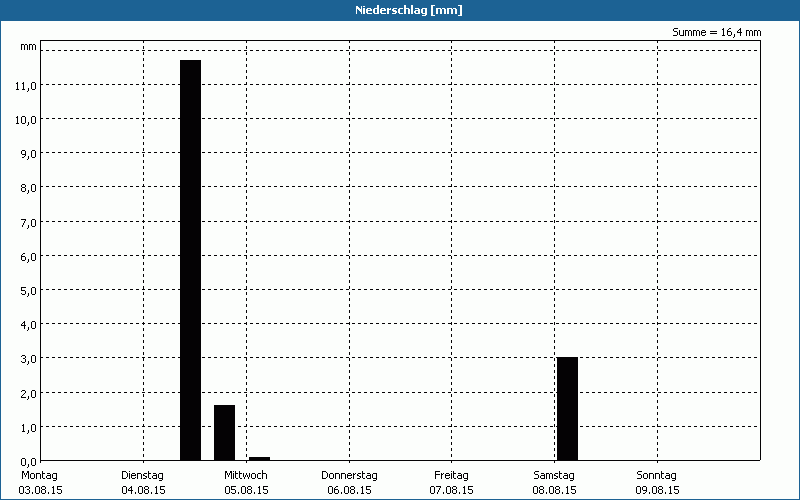Click the 11,0 y-axis value
Screen dimensions: 800x500
click(26, 86)
